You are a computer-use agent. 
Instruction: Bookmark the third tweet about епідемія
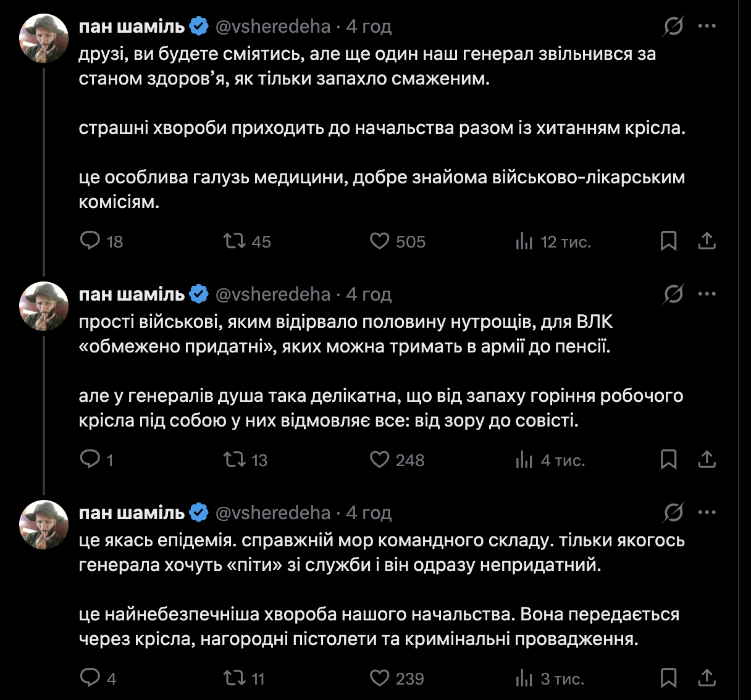coord(668,678)
